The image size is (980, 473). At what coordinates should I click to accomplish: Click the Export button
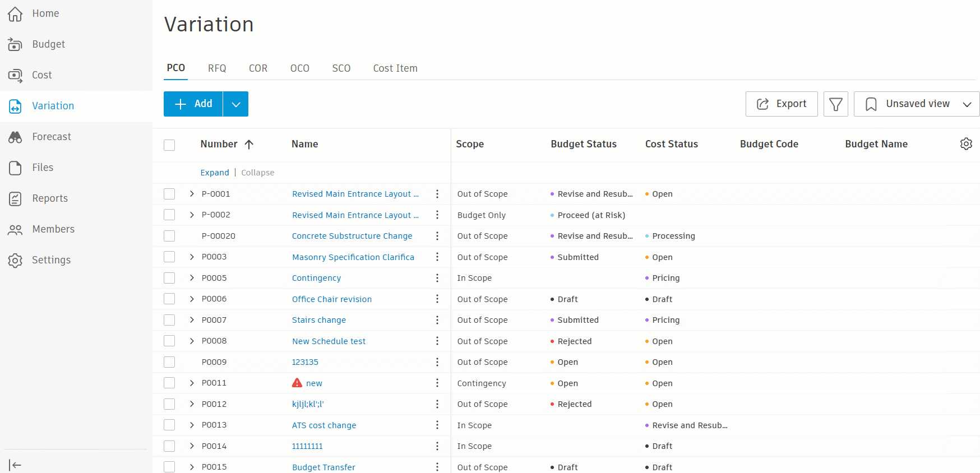[x=782, y=104]
